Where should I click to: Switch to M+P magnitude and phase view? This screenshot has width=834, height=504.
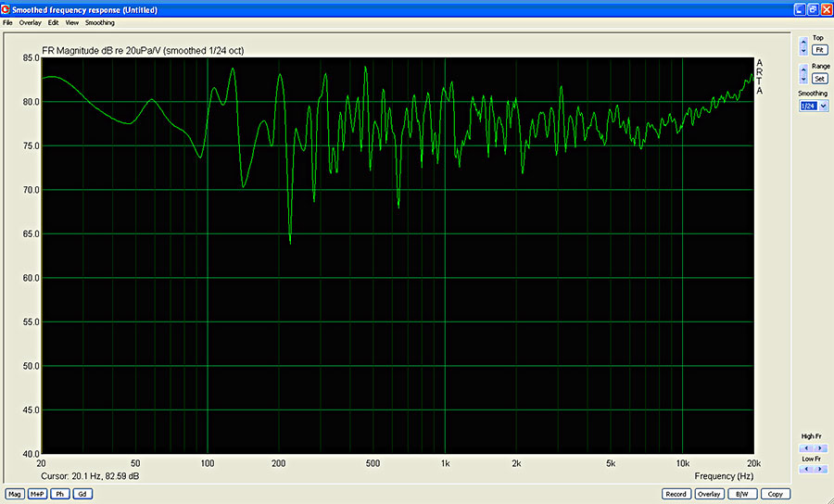click(x=37, y=494)
